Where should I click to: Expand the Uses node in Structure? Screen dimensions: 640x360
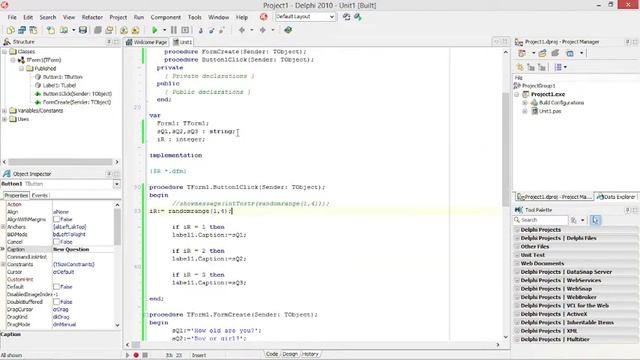[4, 119]
